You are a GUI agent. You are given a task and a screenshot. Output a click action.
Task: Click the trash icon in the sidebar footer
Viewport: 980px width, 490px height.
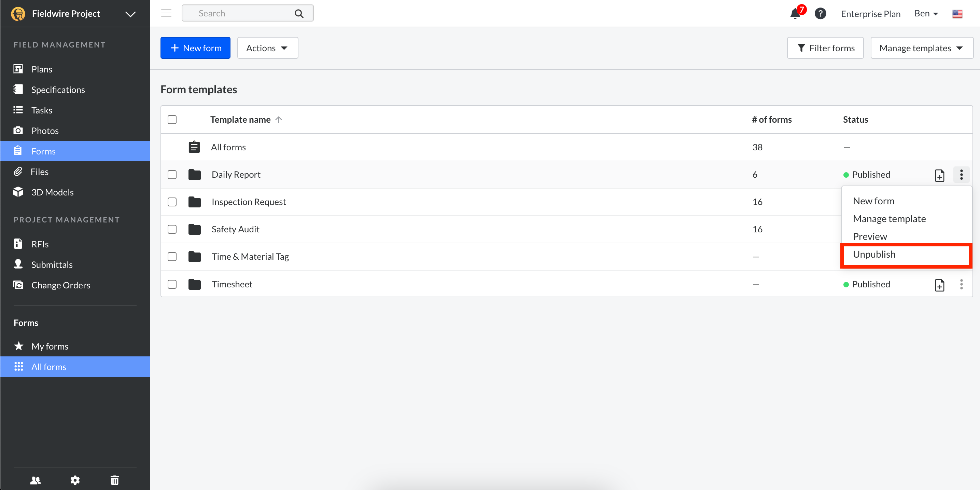(x=114, y=480)
